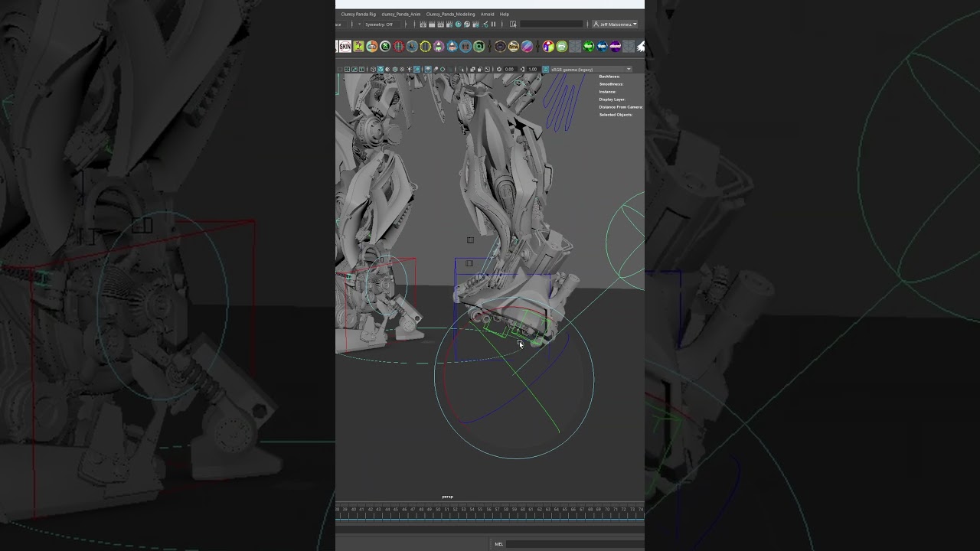Click the dark round shelf icon with gold ring
The width and height of the screenshot is (980, 551).
click(x=500, y=47)
